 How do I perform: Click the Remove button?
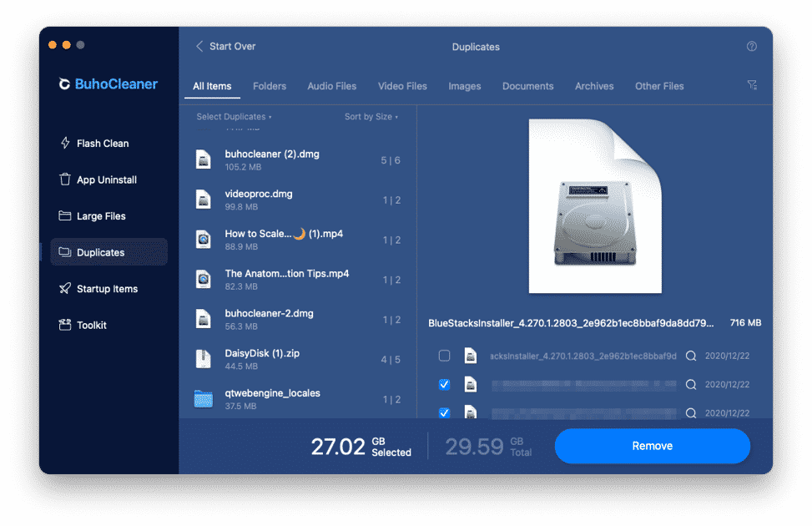652,446
